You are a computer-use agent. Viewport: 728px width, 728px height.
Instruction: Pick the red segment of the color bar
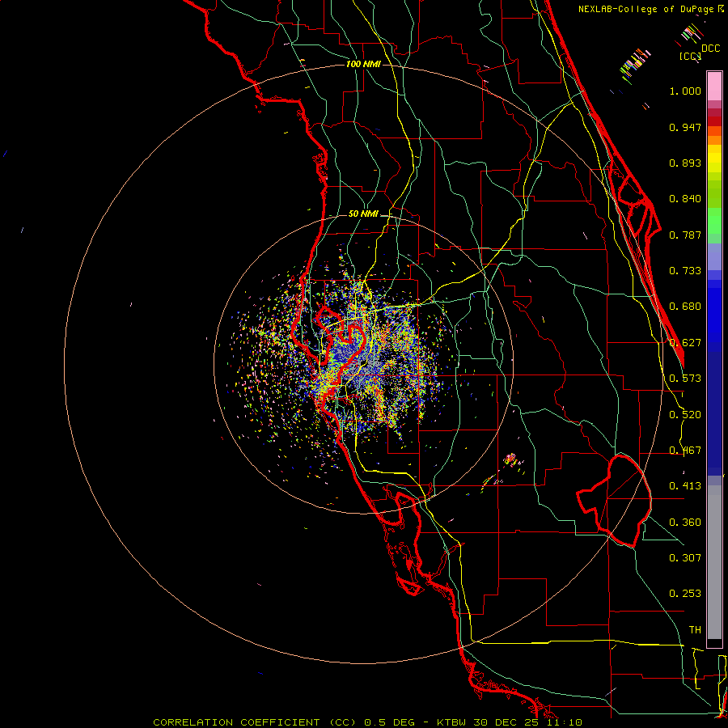pyautogui.click(x=714, y=121)
